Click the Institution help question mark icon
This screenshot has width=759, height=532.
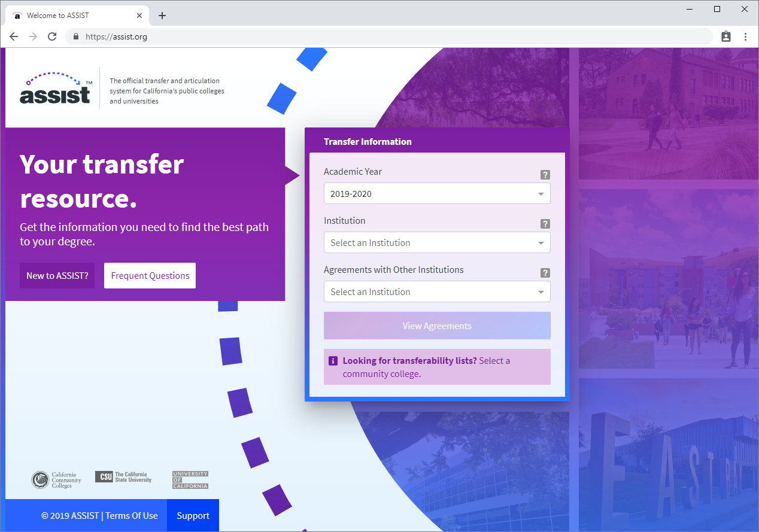click(x=545, y=224)
